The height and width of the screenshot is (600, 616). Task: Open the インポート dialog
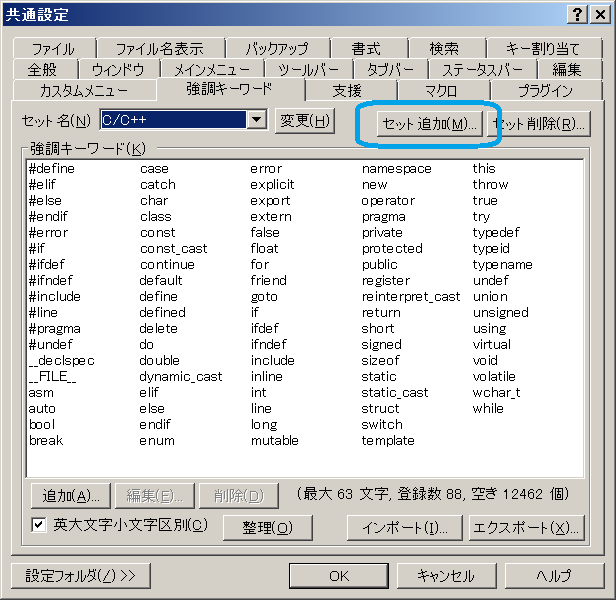405,527
